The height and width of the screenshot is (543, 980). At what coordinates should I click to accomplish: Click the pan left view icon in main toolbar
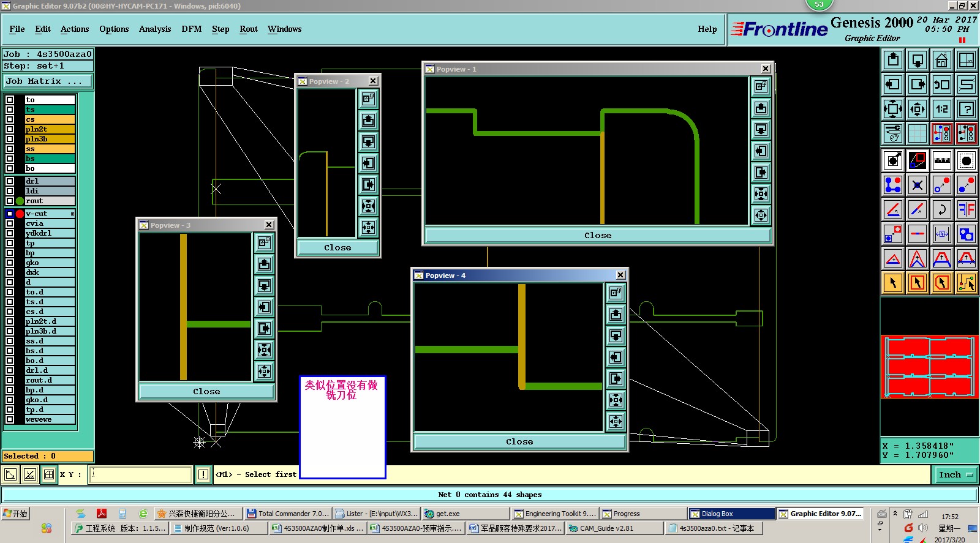point(893,84)
